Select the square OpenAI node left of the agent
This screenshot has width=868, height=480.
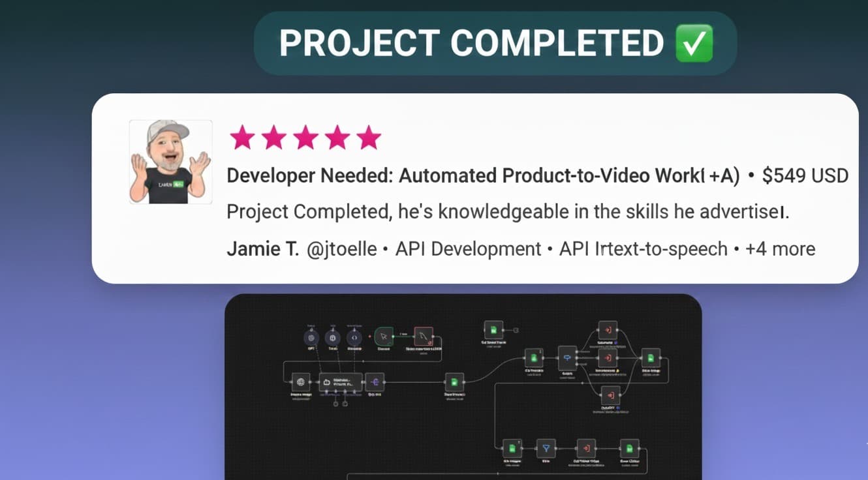300,382
